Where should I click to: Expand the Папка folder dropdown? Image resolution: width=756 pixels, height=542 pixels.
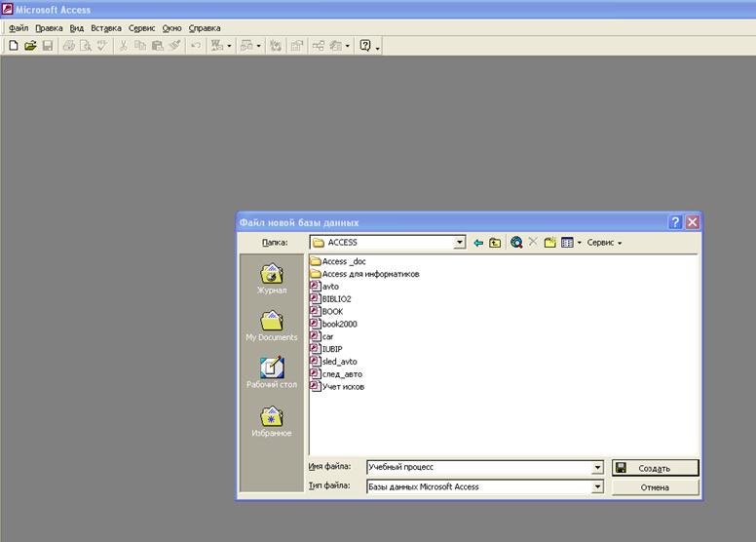[x=460, y=243]
